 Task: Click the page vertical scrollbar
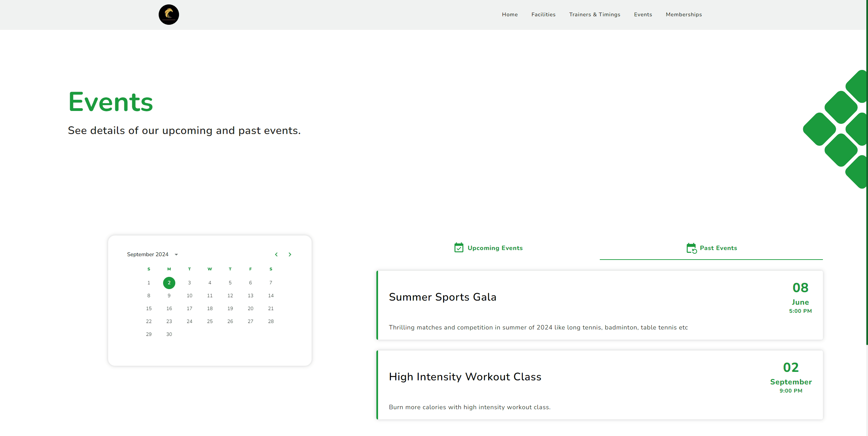click(x=867, y=172)
